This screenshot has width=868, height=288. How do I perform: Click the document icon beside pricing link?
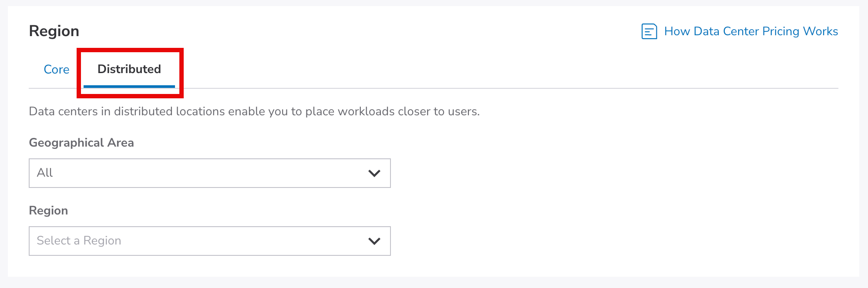click(x=649, y=31)
